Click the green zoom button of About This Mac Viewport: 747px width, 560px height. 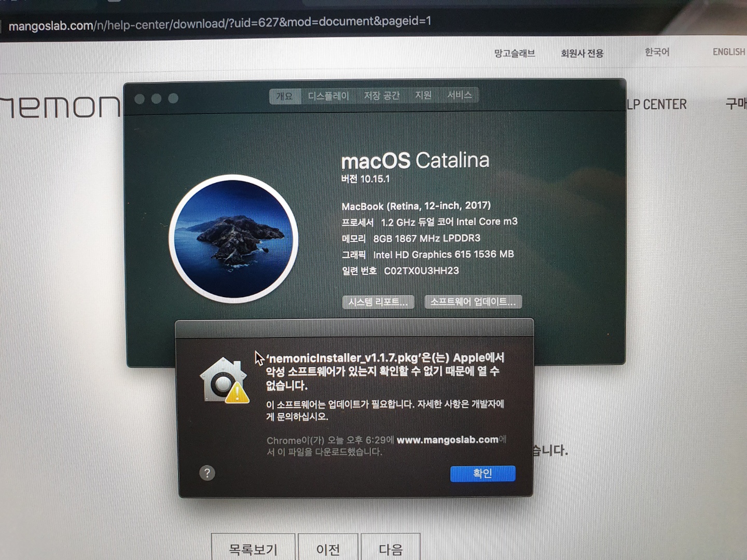point(173,98)
